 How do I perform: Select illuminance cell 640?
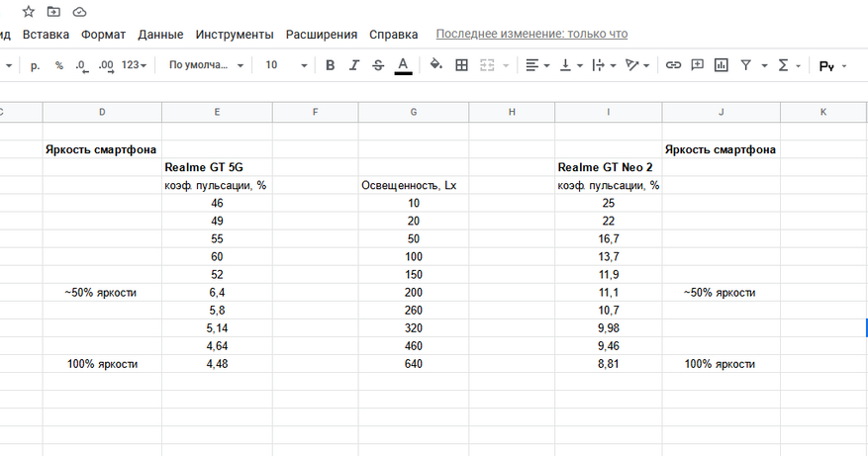click(414, 364)
